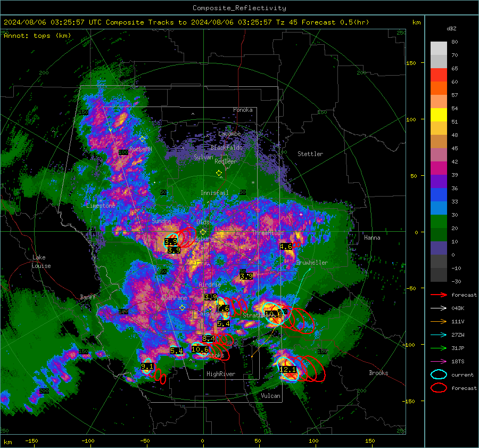Click the Composite_Reflectivity title
This screenshot has width=479, height=448.
click(x=240, y=8)
